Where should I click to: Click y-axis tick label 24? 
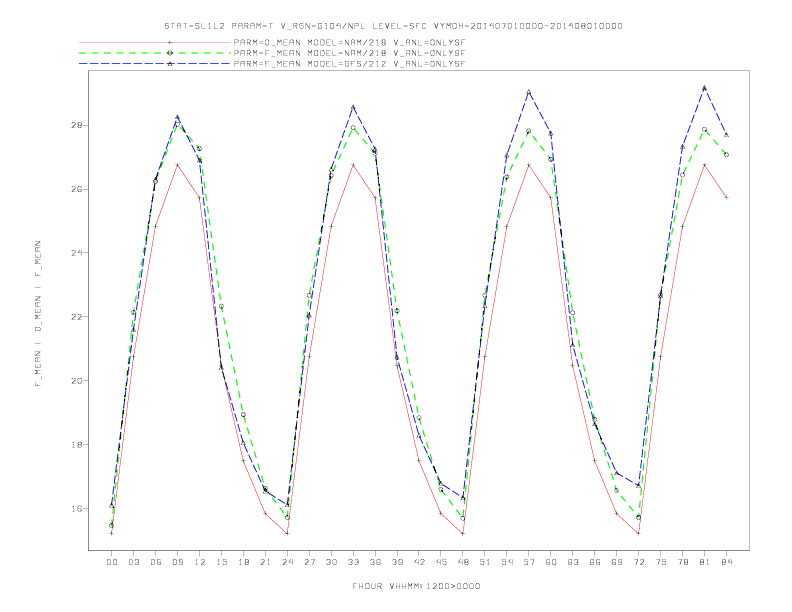(76, 252)
